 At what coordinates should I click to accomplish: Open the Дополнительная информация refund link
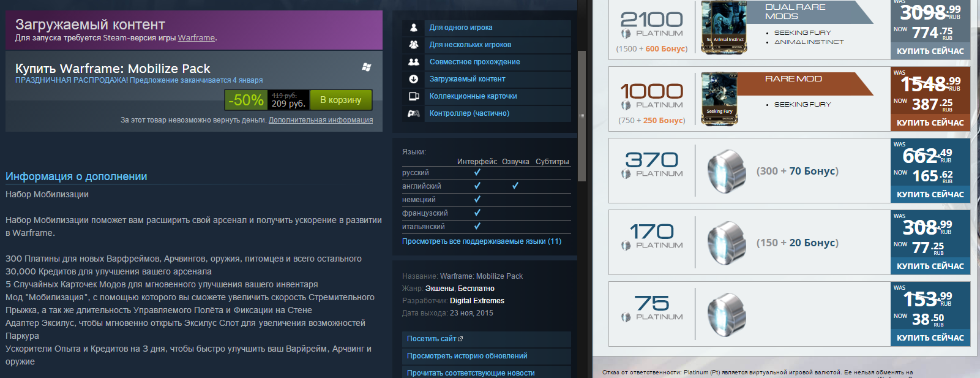[x=321, y=120]
